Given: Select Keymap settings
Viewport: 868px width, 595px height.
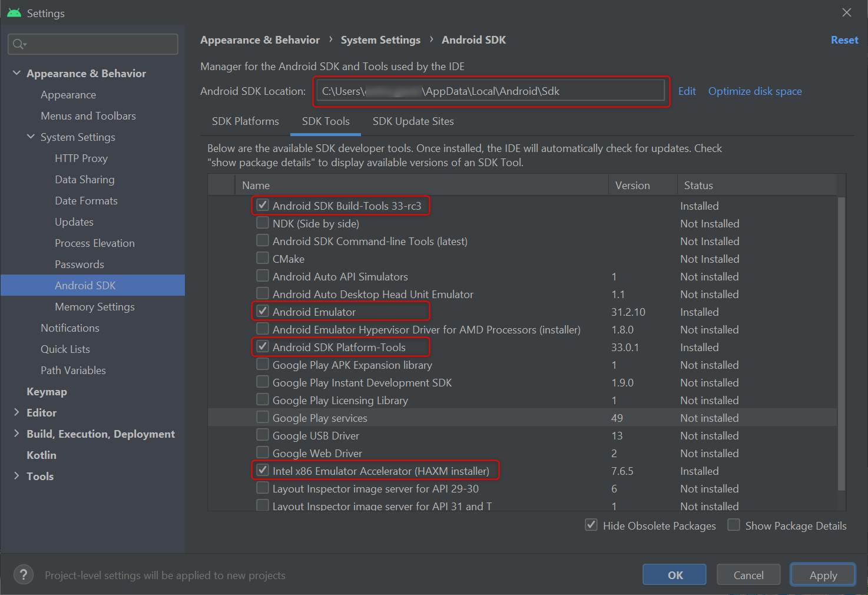Looking at the screenshot, I should [47, 392].
